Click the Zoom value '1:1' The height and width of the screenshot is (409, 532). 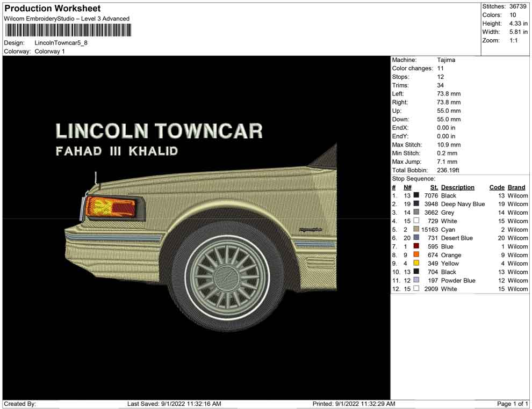pos(513,40)
